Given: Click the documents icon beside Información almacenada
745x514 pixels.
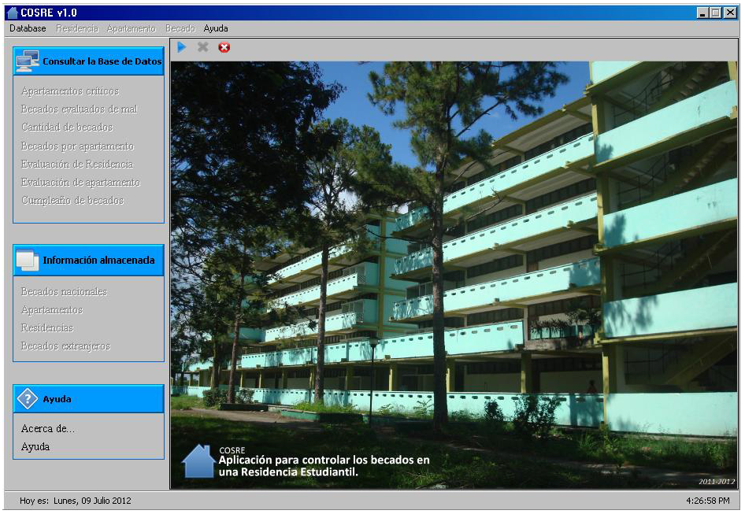Looking at the screenshot, I should point(28,260).
